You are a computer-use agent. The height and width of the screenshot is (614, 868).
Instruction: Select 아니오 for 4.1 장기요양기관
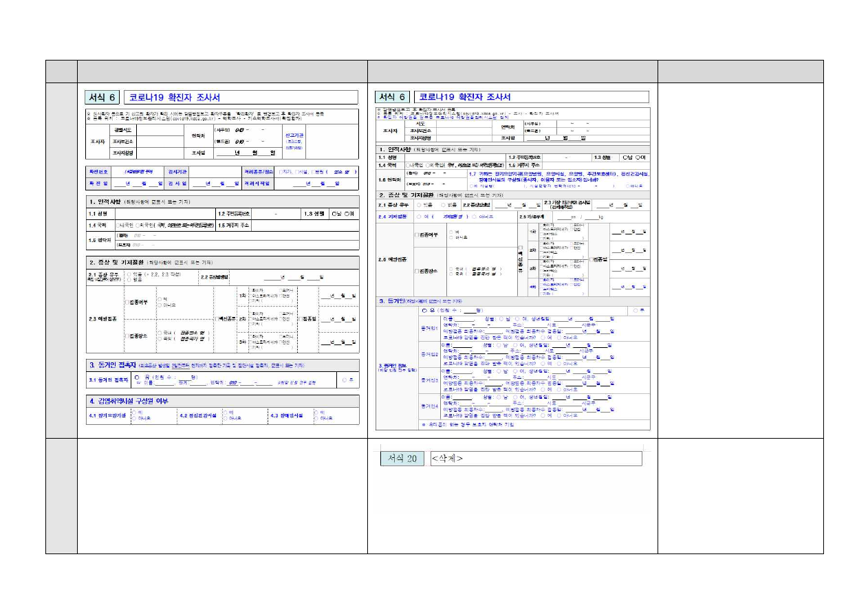pyautogui.click(x=133, y=417)
